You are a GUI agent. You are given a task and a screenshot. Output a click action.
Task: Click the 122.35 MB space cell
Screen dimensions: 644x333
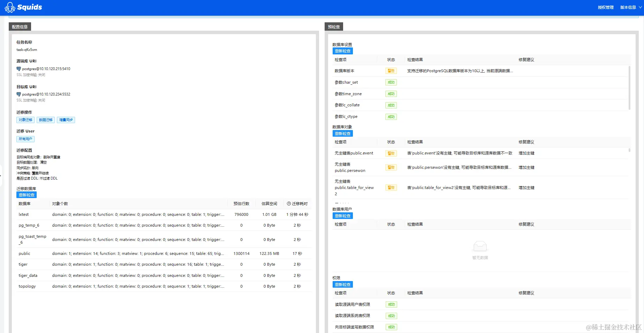(269, 253)
